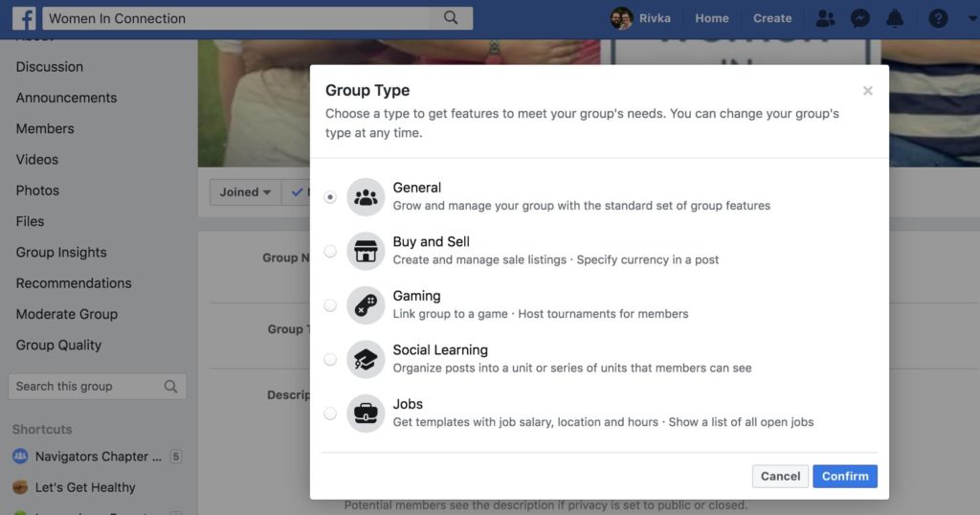The image size is (980, 515).
Task: Open the Notifications bell
Action: pos(895,18)
